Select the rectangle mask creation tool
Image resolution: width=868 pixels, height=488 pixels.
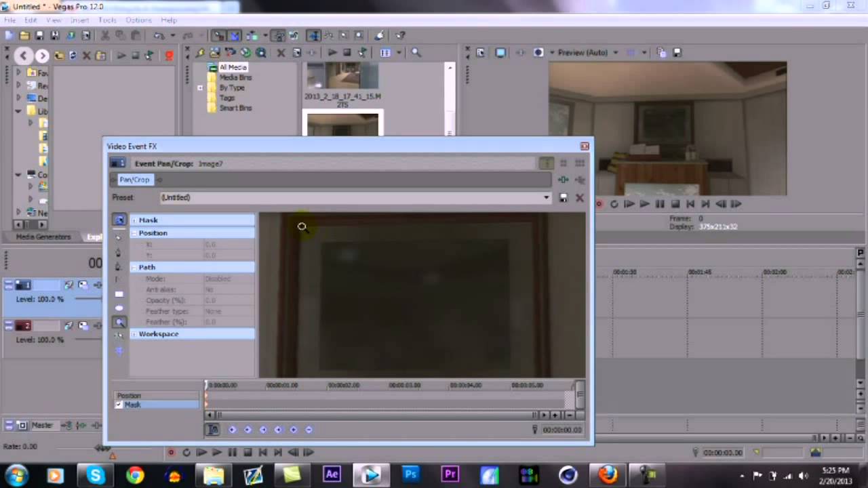(119, 294)
